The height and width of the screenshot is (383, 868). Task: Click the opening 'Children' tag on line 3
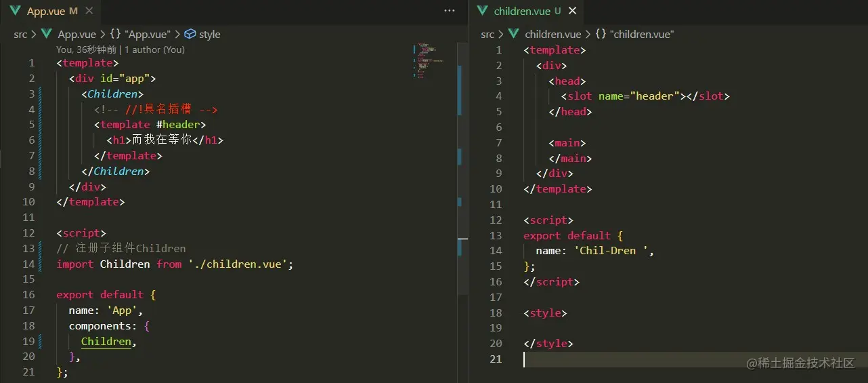pyautogui.click(x=112, y=94)
